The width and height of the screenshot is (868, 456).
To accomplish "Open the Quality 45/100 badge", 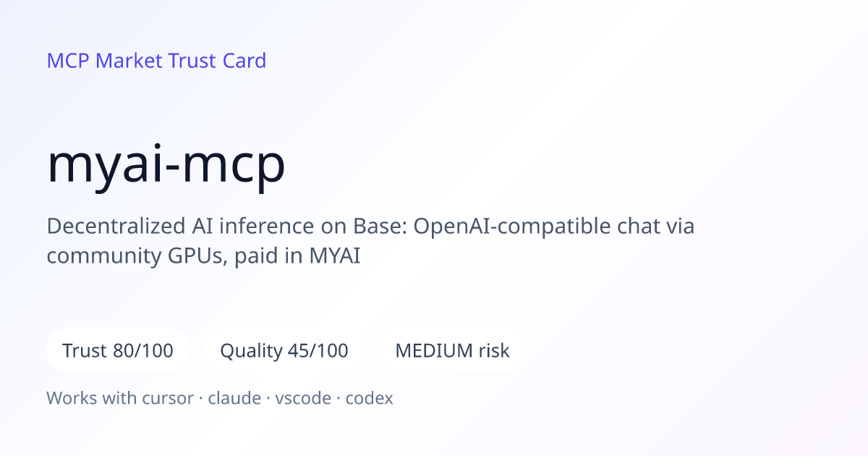I will [284, 351].
